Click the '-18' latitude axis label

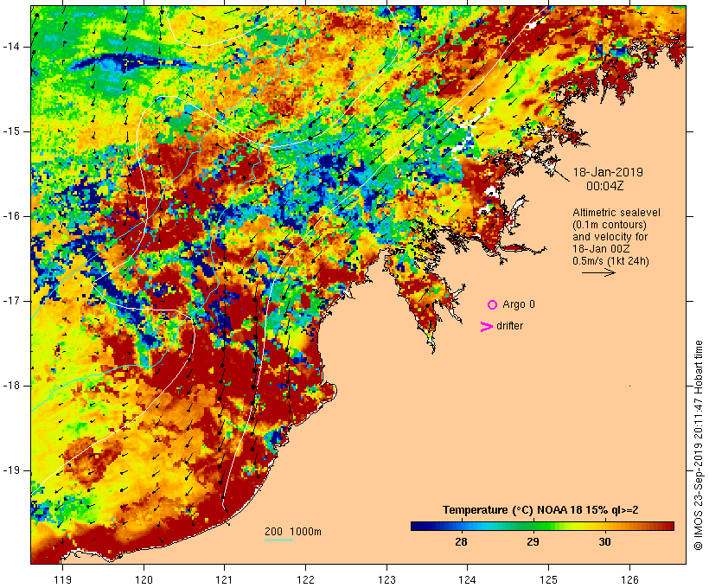11,386
